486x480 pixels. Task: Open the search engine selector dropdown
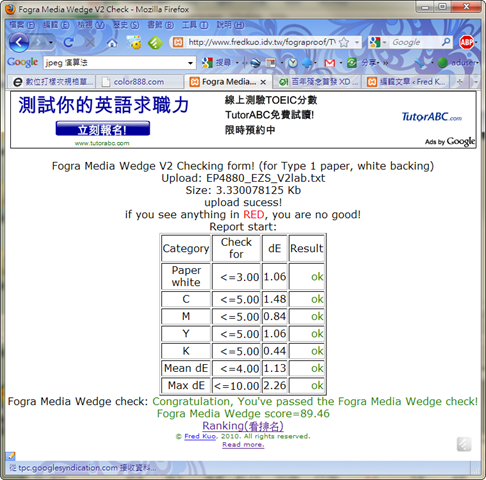[377, 42]
